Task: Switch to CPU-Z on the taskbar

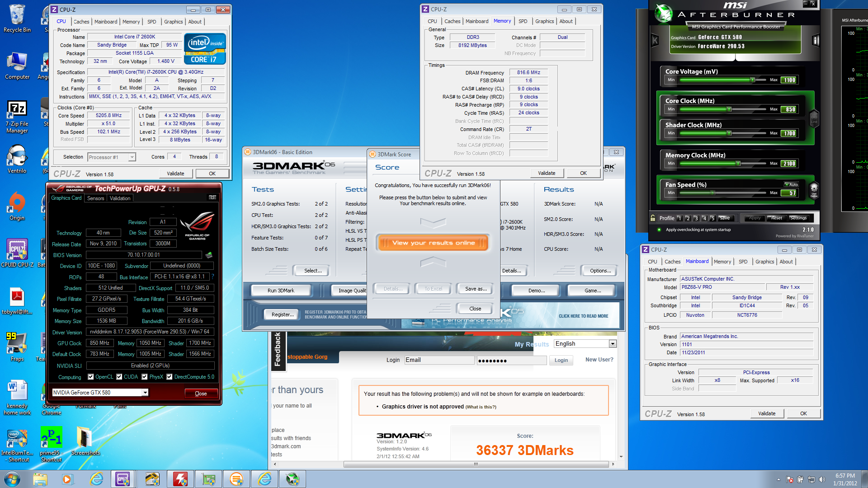Action: [x=123, y=479]
